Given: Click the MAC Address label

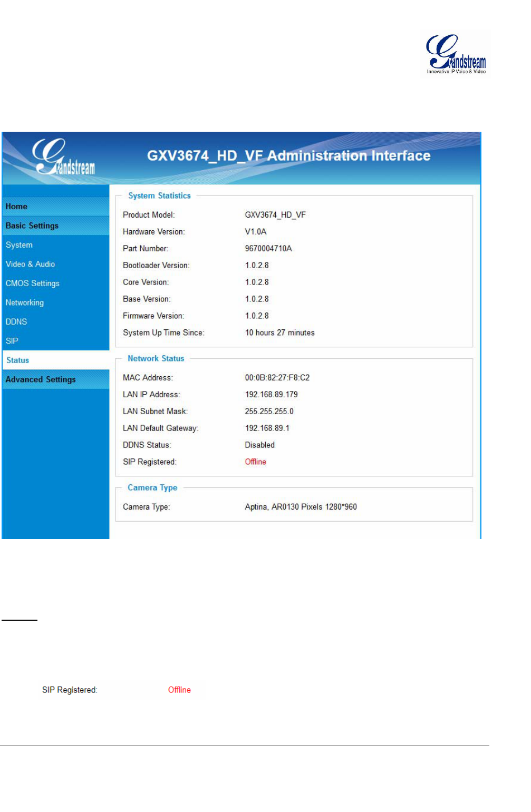Looking at the screenshot, I should pos(148,378).
